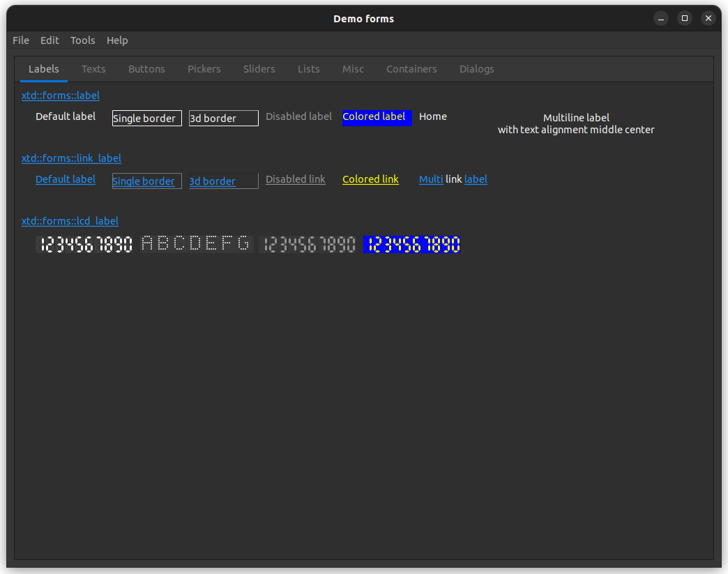Open the Dialogs tab
The width and height of the screenshot is (728, 574).
(476, 69)
